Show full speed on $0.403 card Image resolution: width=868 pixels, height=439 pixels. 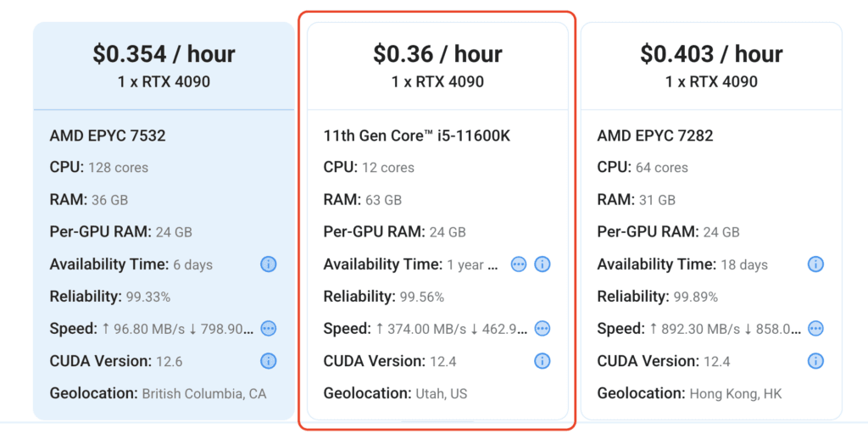click(x=815, y=328)
